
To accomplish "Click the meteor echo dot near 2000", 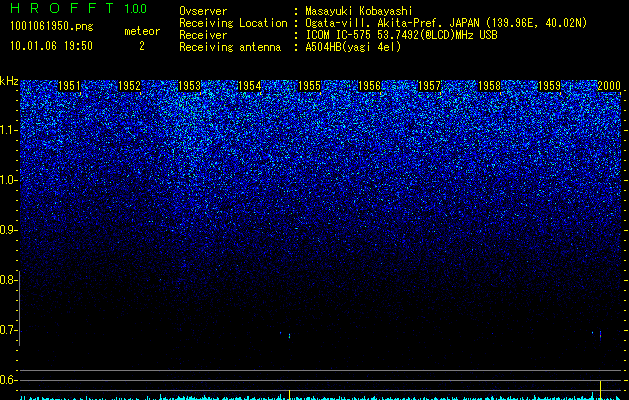I will [601, 335].
